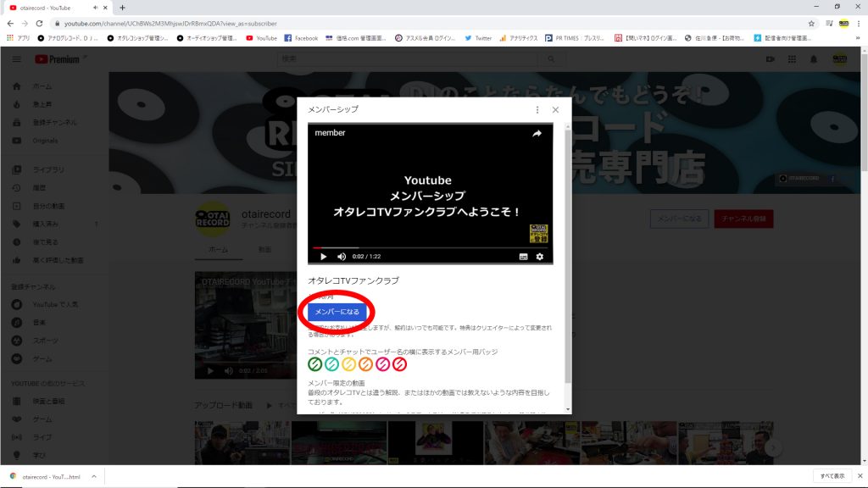Toggle subtitles on the member video
This screenshot has width=868, height=488.
[523, 257]
